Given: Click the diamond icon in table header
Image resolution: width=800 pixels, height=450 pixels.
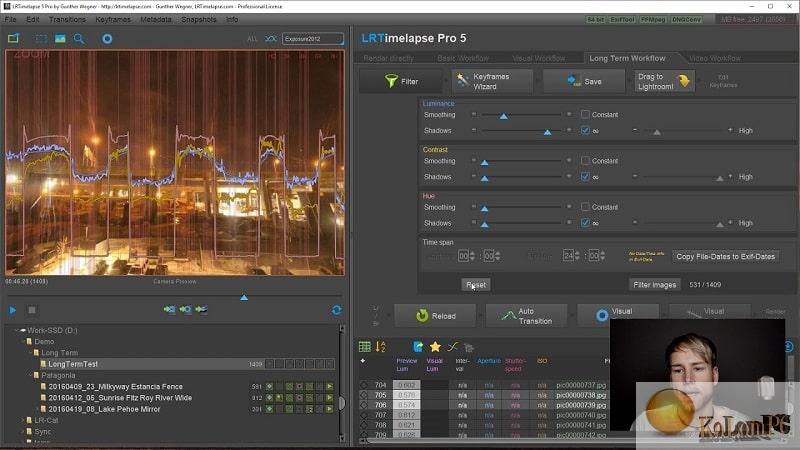Looking at the screenshot, I should tap(363, 361).
